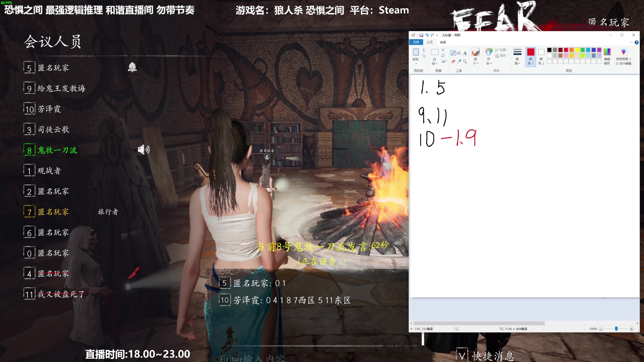The height and width of the screenshot is (362, 644).
Task: Expand the Shapes (形状) dropdown arrow
Action: click(x=491, y=63)
